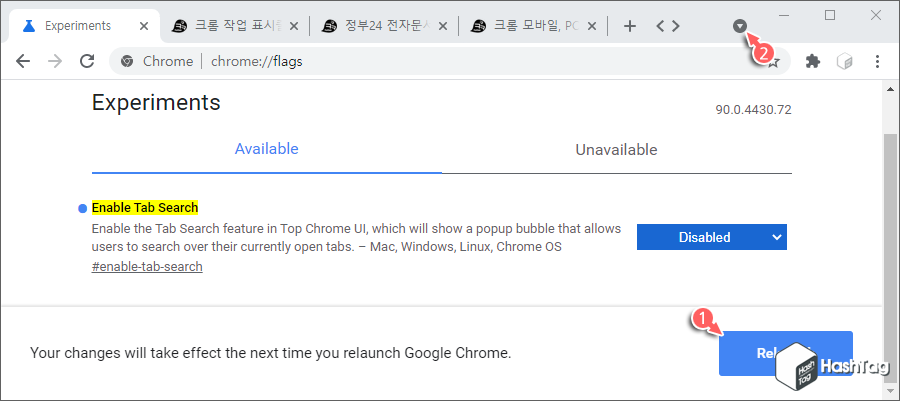Viewport: 900px width, 401px height.
Task: Open the Tab Search dropdown button
Action: coord(740,26)
